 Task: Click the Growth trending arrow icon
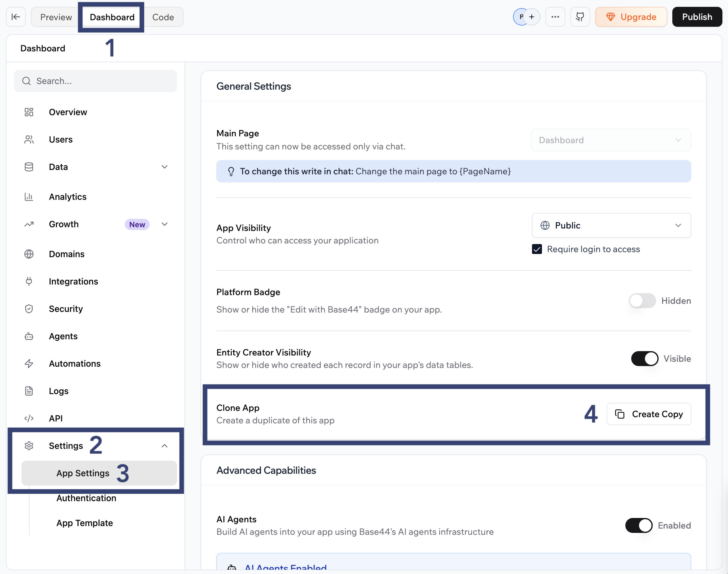29,224
